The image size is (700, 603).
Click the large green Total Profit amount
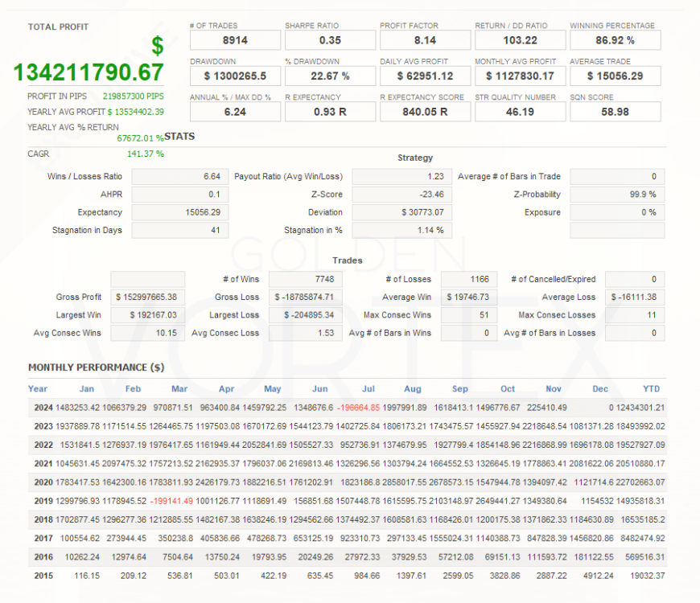(x=89, y=72)
